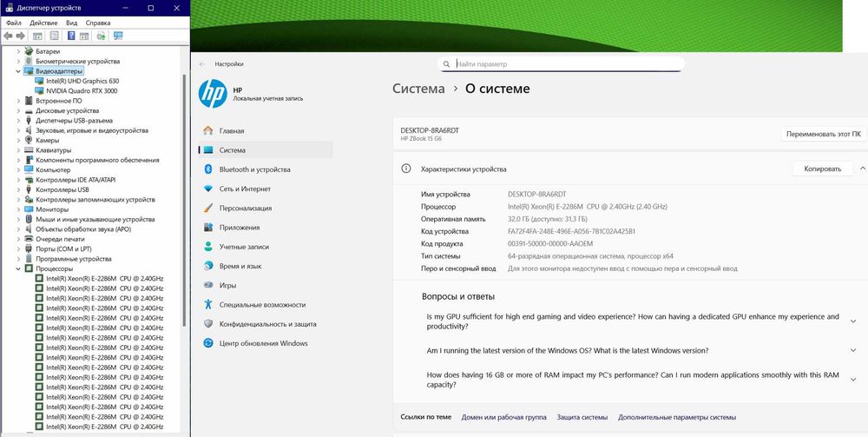Open the Файл menu
The image size is (868, 437).
(x=14, y=23)
